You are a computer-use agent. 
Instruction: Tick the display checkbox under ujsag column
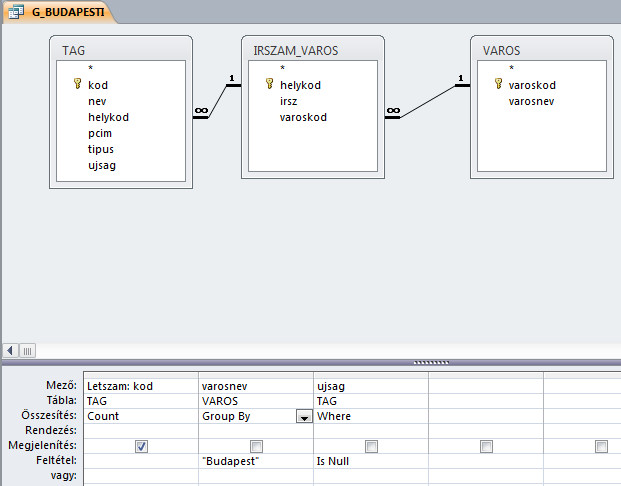[x=371, y=446]
